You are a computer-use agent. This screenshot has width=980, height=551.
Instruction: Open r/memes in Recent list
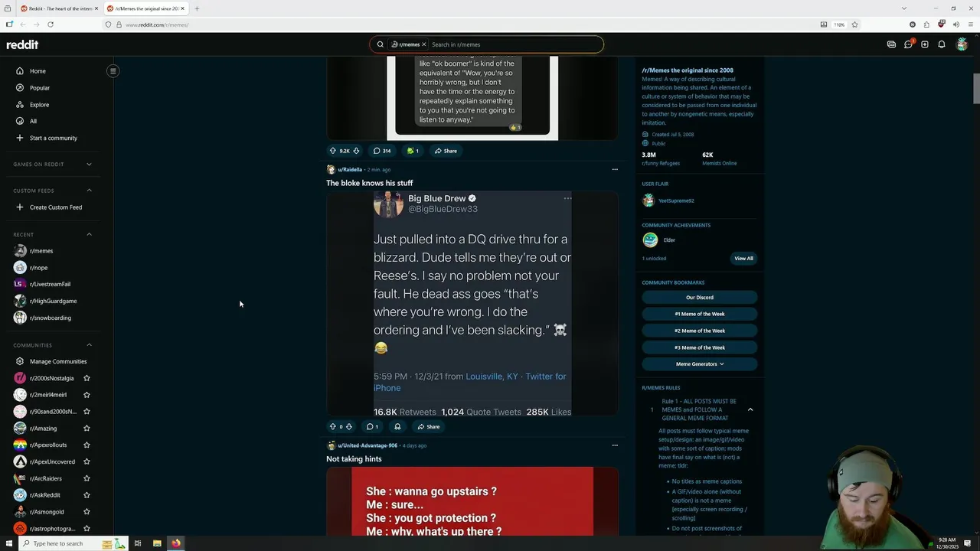(41, 251)
